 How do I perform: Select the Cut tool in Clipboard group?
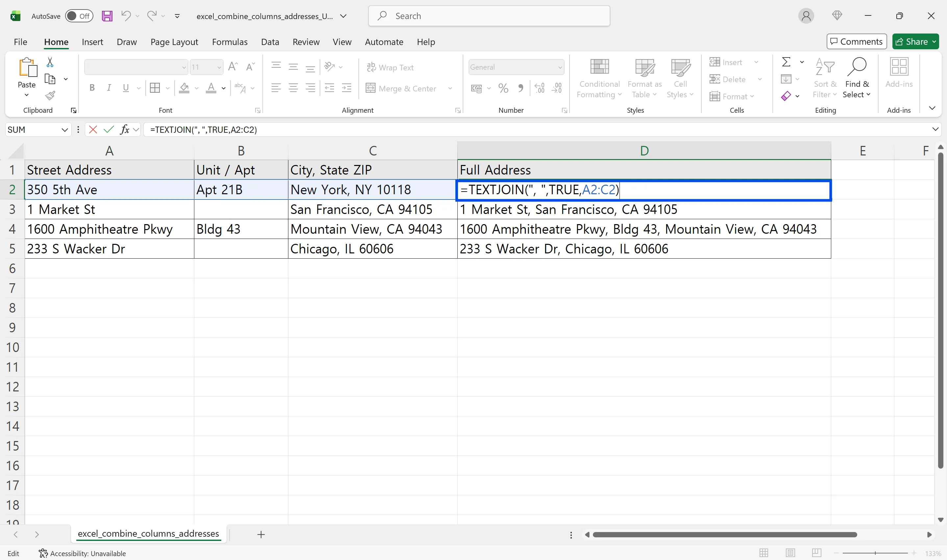[x=49, y=61]
